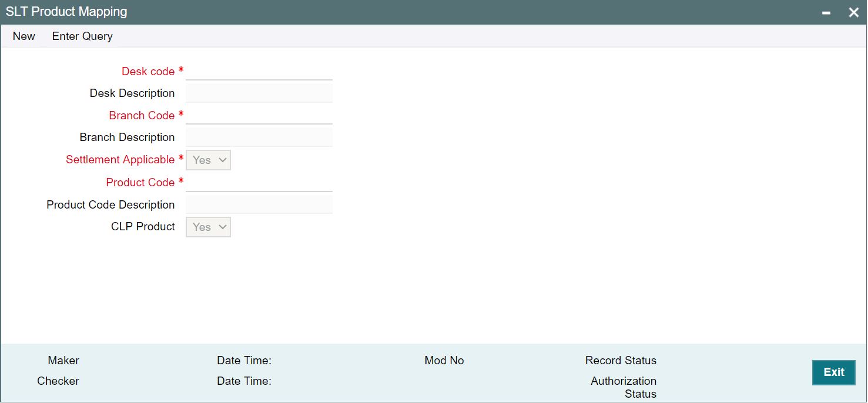Click the Branch Description field
This screenshot has width=868, height=403.
pos(259,137)
